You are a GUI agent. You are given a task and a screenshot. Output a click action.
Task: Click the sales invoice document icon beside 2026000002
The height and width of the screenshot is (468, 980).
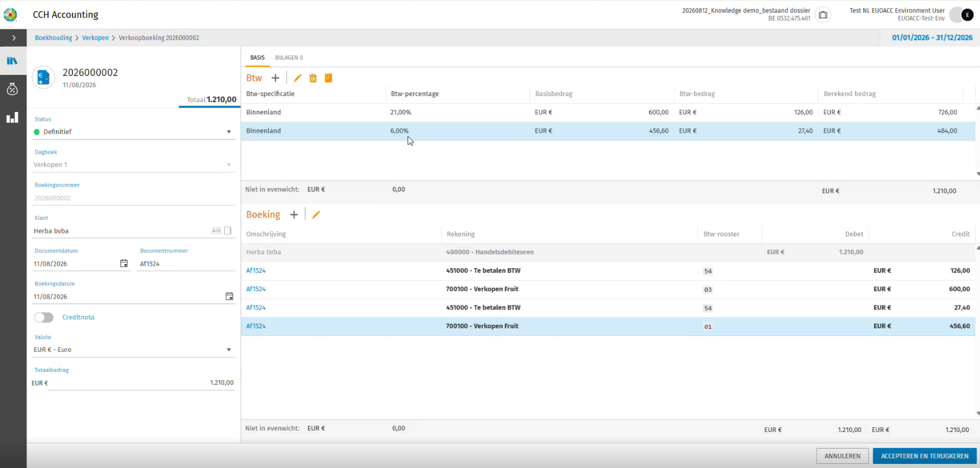tap(44, 78)
